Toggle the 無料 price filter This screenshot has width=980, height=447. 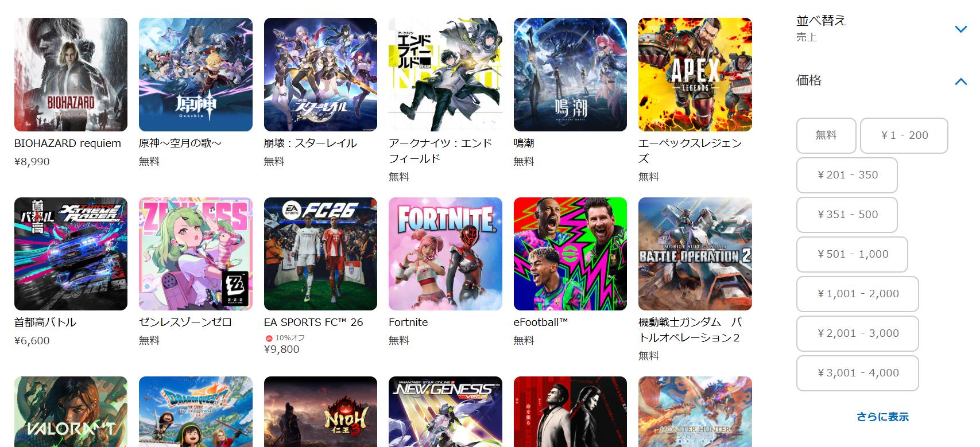tap(826, 135)
